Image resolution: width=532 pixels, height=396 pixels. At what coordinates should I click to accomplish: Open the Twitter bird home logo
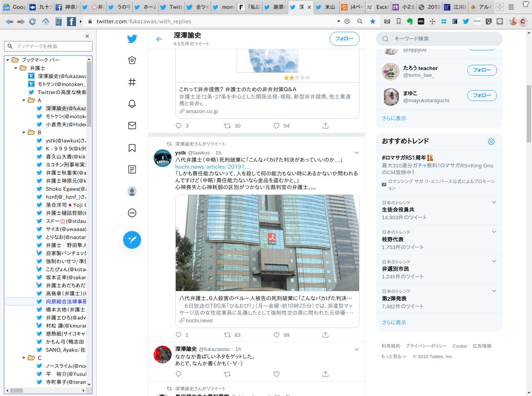pyautogui.click(x=132, y=39)
